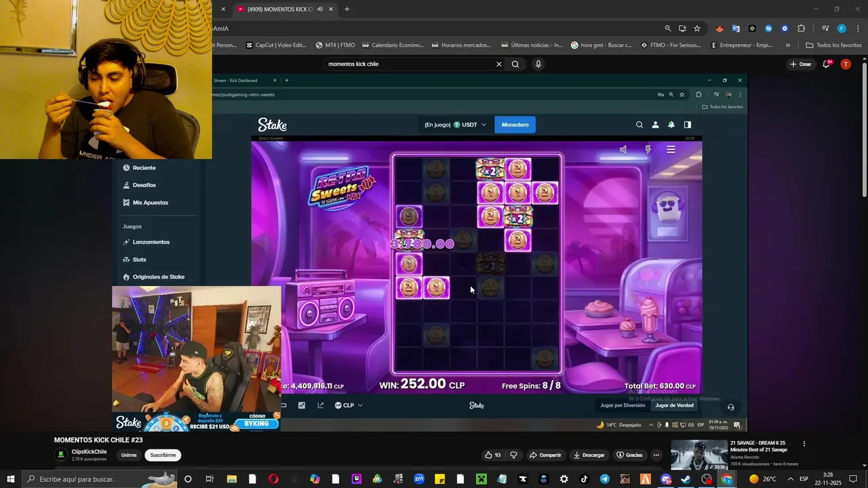Click Compartir button under video
The height and width of the screenshot is (488, 868).
click(545, 455)
